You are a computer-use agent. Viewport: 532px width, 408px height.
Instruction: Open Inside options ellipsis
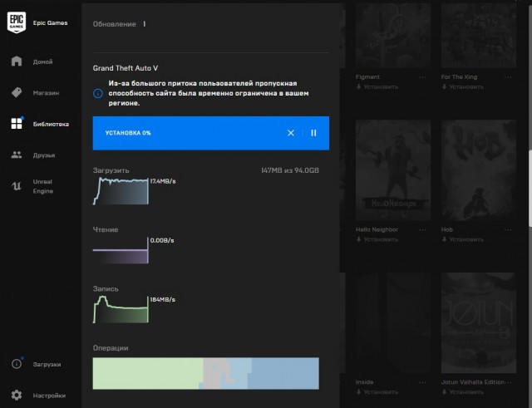(x=422, y=382)
